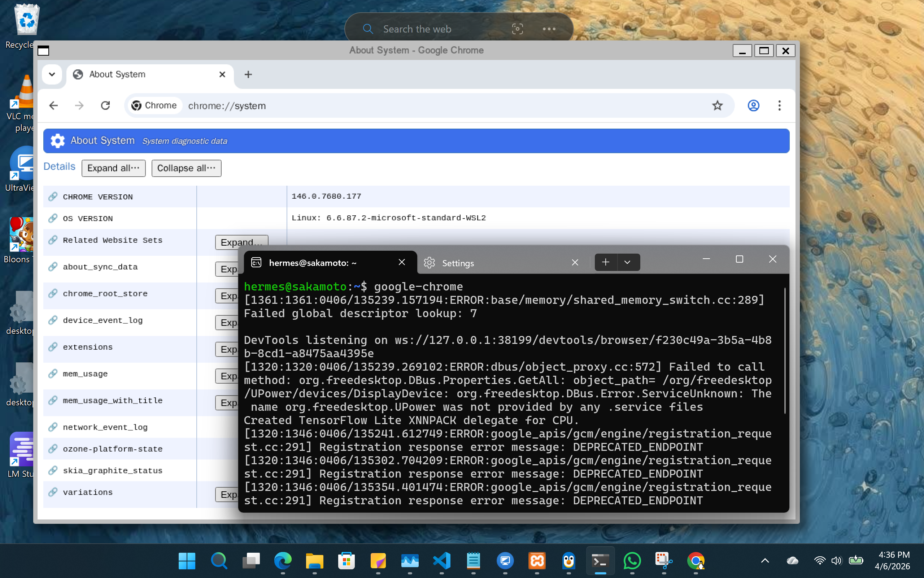924x578 pixels.
Task: Expand the Related Website Sets row
Action: (x=241, y=242)
